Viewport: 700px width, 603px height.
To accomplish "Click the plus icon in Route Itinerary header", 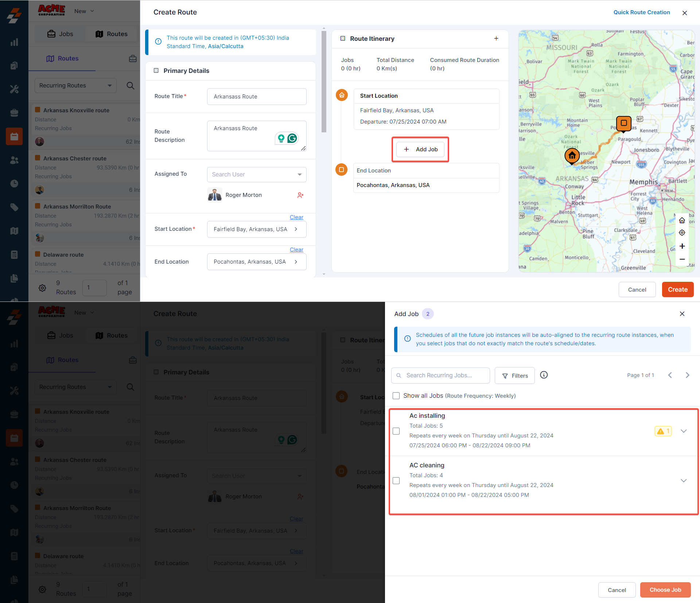I will pos(496,39).
